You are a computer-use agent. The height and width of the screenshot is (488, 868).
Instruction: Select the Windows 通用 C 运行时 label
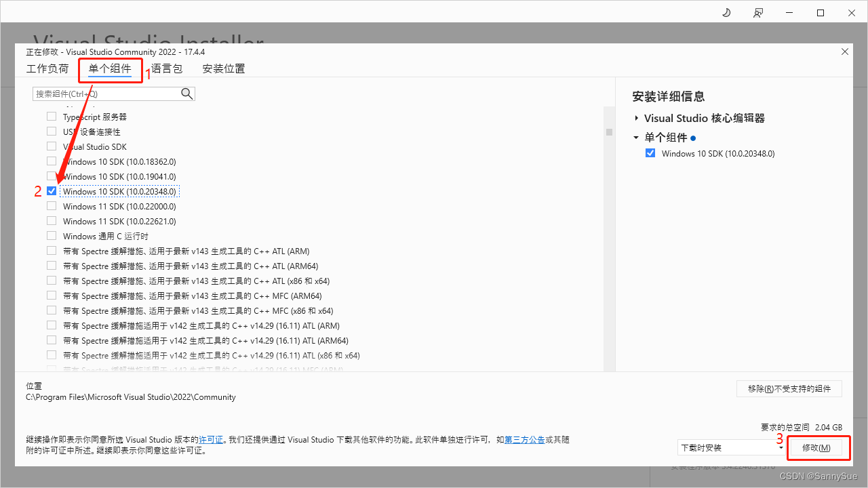106,236
